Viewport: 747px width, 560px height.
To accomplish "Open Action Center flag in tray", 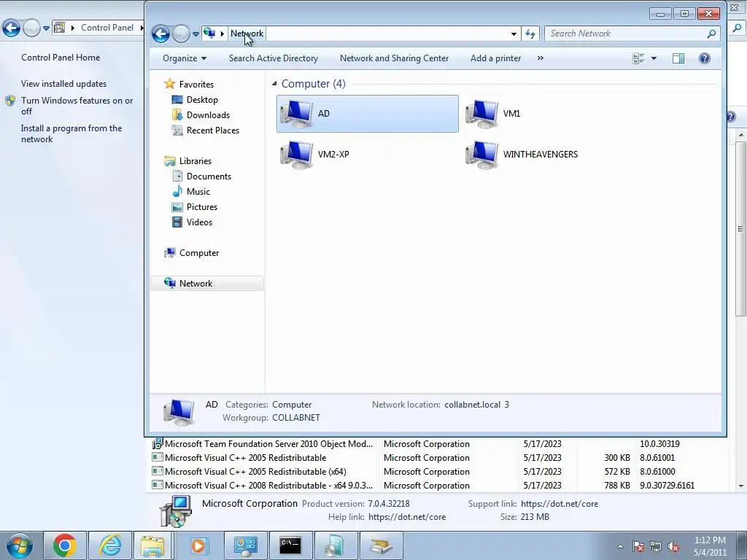I will click(638, 546).
